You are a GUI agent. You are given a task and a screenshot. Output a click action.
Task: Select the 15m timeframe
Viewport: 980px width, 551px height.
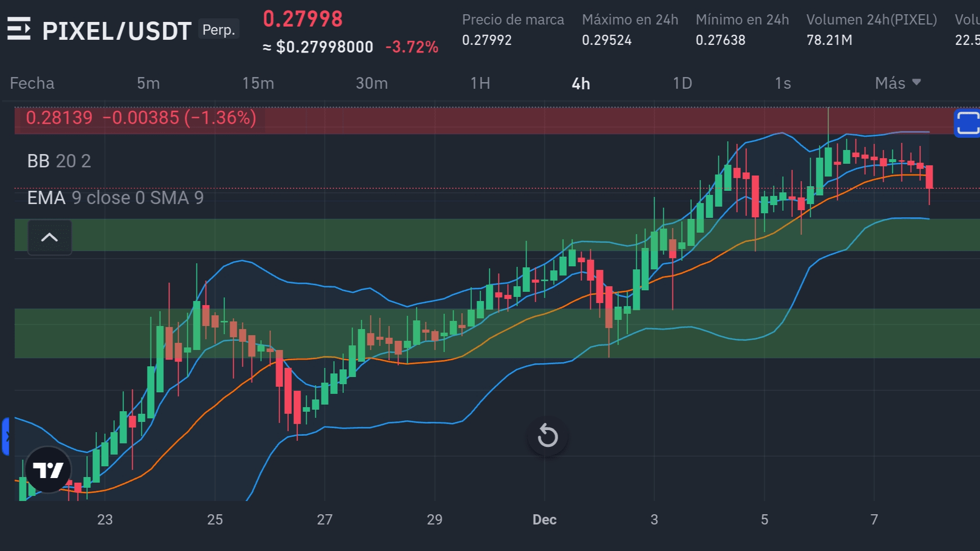tap(258, 83)
